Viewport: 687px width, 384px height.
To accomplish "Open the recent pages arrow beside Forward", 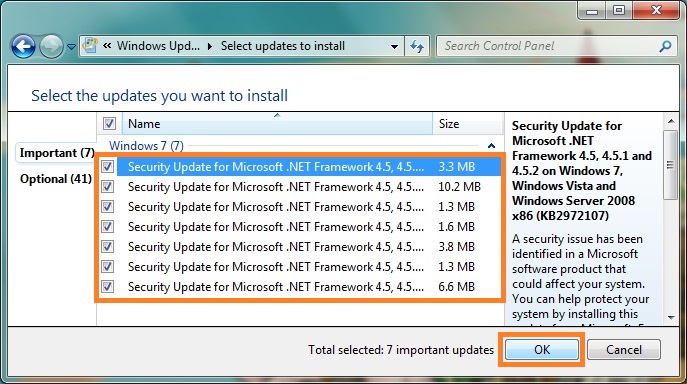I will pos(71,46).
